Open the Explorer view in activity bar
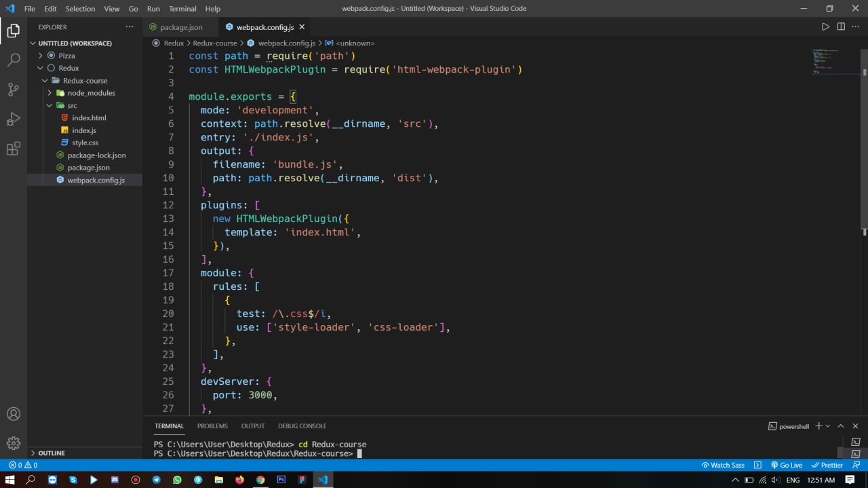This screenshot has height=488, width=868. [14, 30]
